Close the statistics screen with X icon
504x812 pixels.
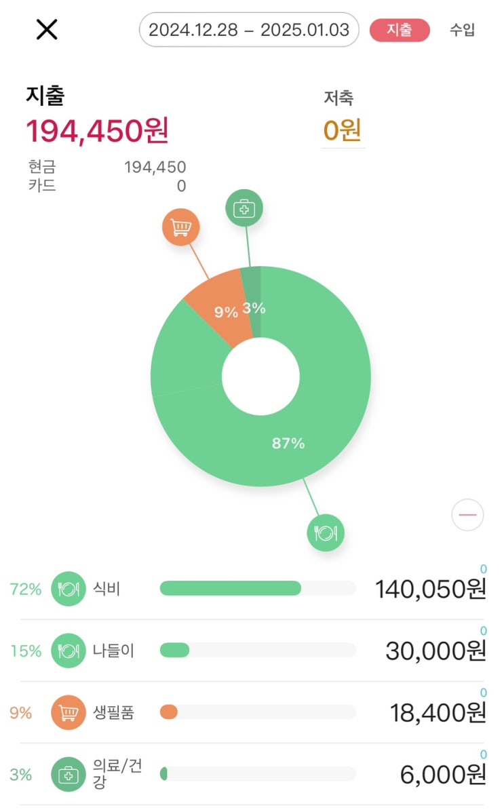(x=47, y=29)
